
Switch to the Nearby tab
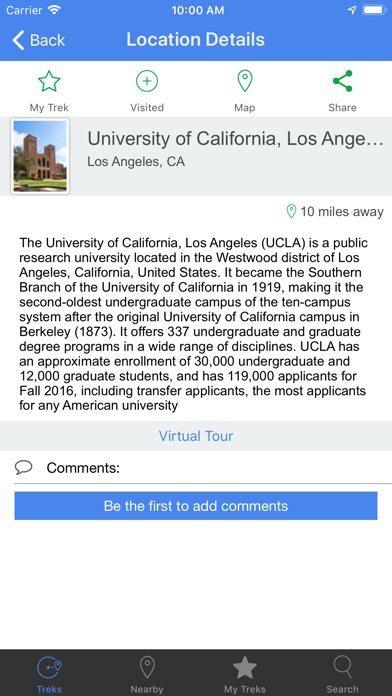coord(147,674)
